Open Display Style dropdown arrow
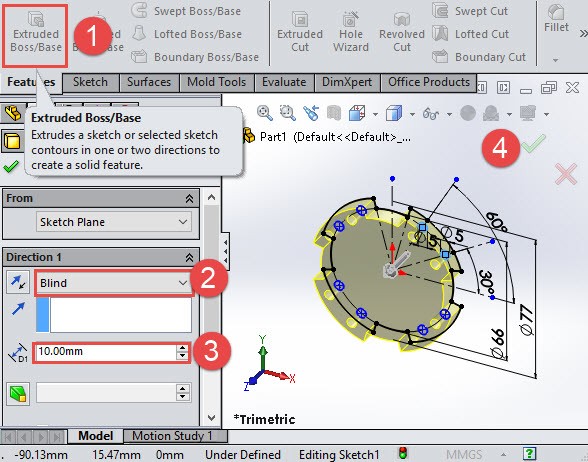This screenshot has height=462, width=588. tap(412, 114)
